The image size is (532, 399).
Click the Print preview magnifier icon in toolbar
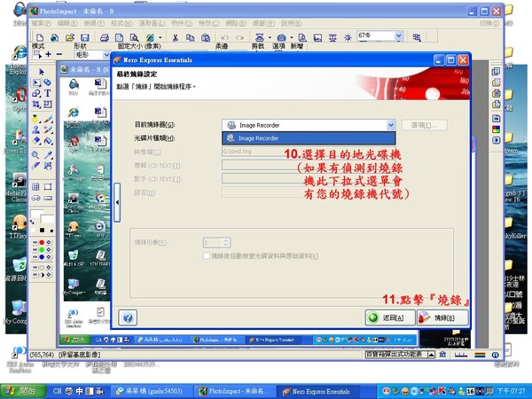pyautogui.click(x=135, y=37)
